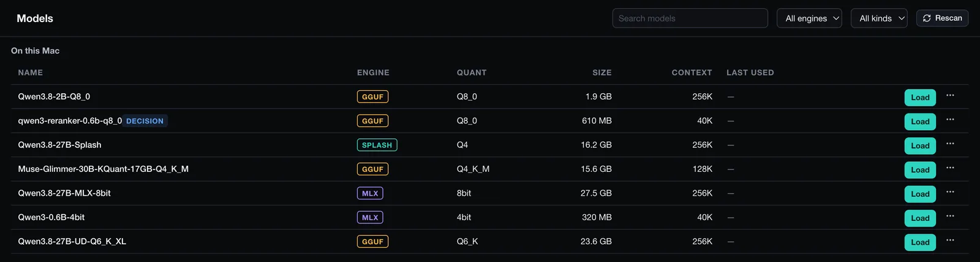
Task: Expand the All kinds dropdown
Action: coord(879,18)
